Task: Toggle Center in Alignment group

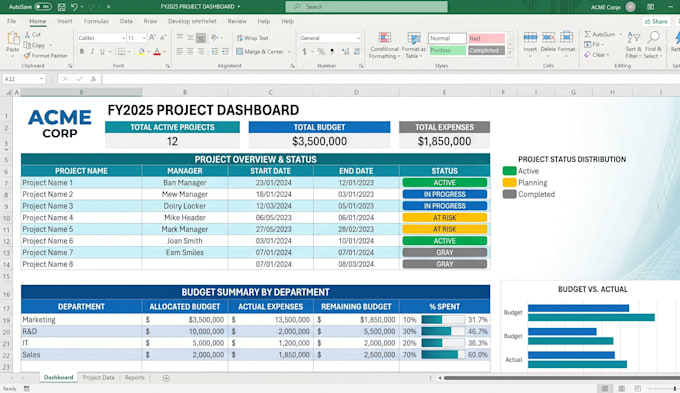Action: 190,52
